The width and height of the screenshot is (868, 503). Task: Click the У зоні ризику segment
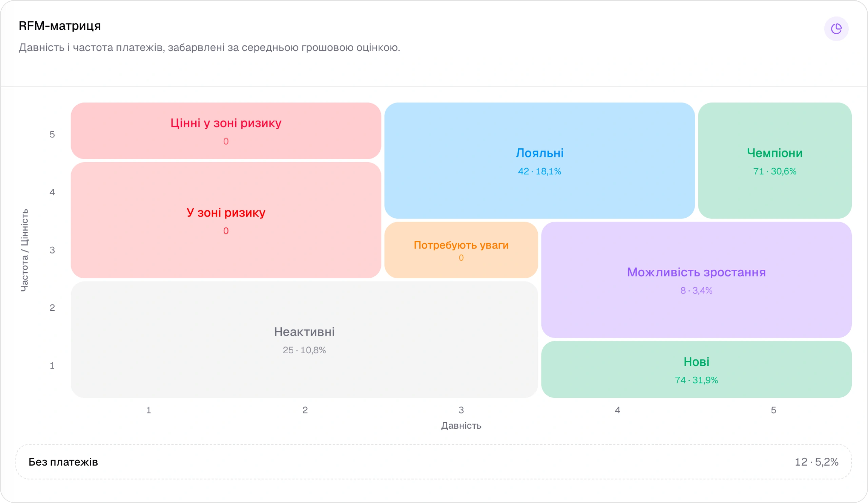click(x=226, y=220)
